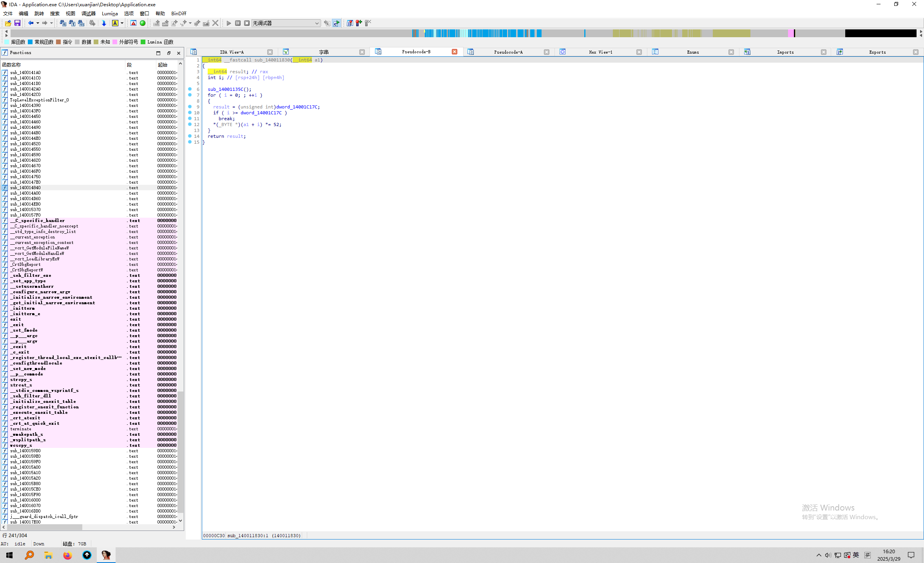Click sub_14001135C call in pseudocode
This screenshot has width=924, height=563.
pyautogui.click(x=225, y=89)
